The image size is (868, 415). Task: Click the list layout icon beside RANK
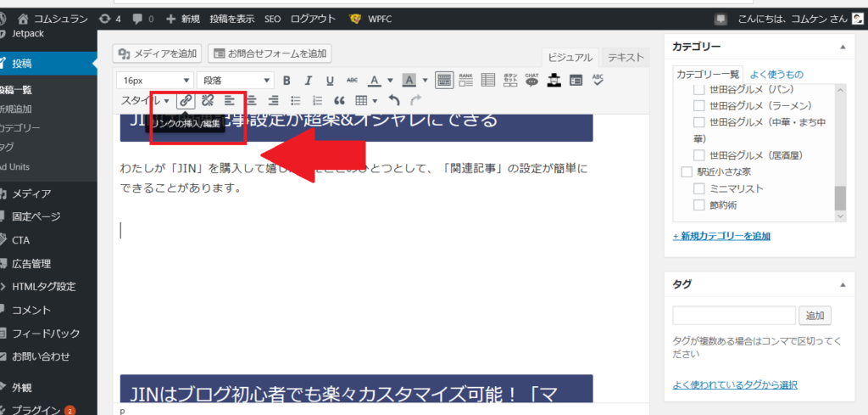coord(487,81)
